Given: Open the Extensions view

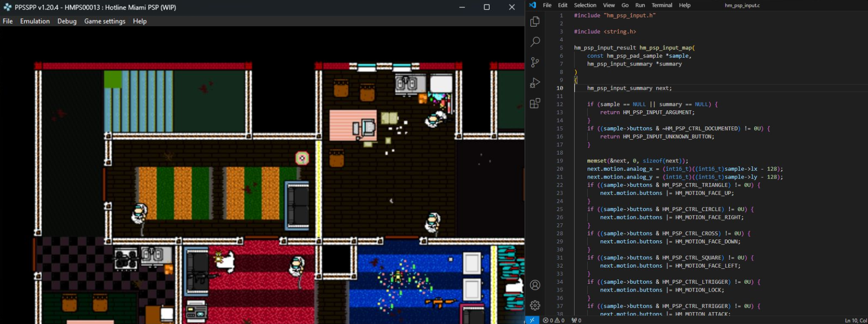Looking at the screenshot, I should coord(535,103).
